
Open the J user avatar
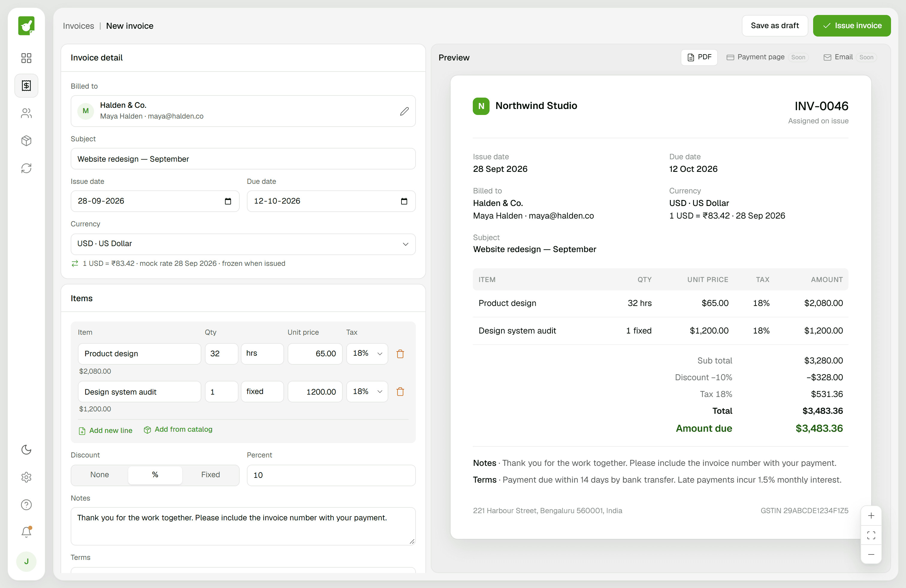coord(26,561)
